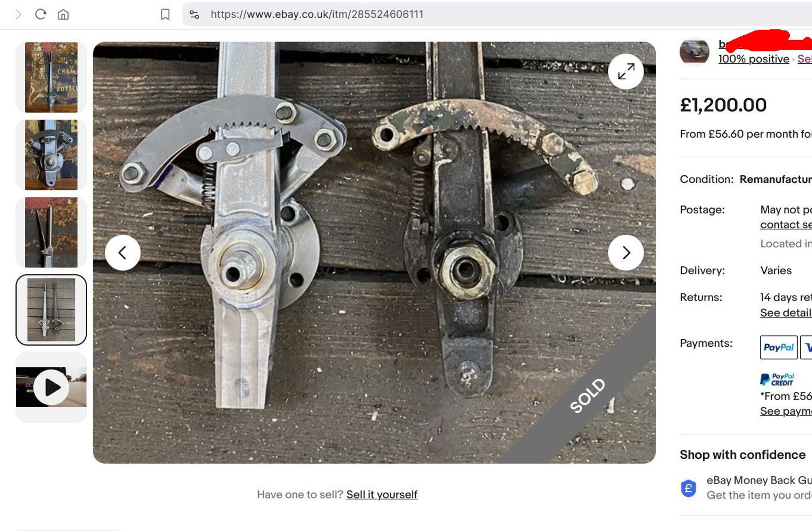This screenshot has height=531, width=812.
Task: Select the fourth thumbnail showing both parts
Action: [51, 310]
